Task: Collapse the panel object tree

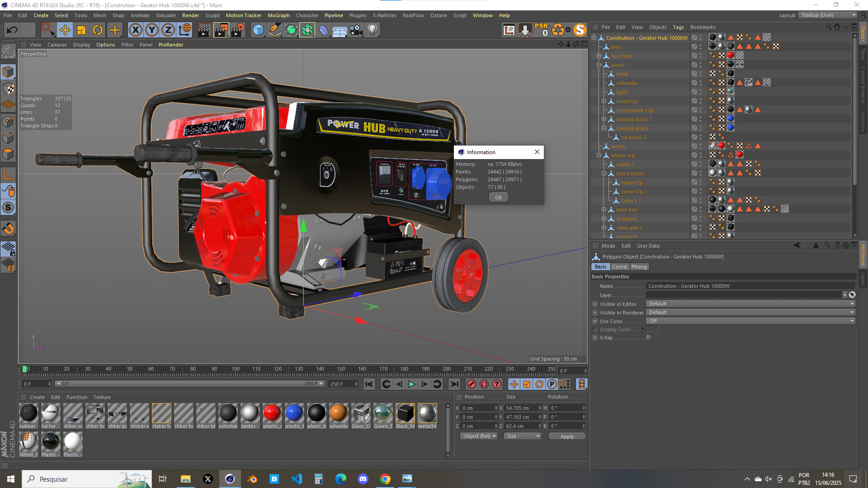Action: 599,65
